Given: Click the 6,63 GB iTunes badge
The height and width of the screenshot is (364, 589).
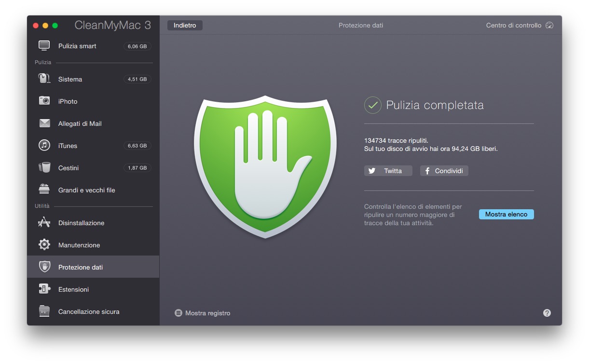Looking at the screenshot, I should 137,145.
